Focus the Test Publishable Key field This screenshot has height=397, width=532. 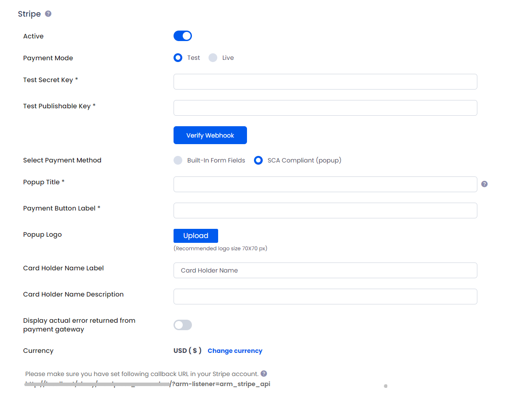(325, 108)
